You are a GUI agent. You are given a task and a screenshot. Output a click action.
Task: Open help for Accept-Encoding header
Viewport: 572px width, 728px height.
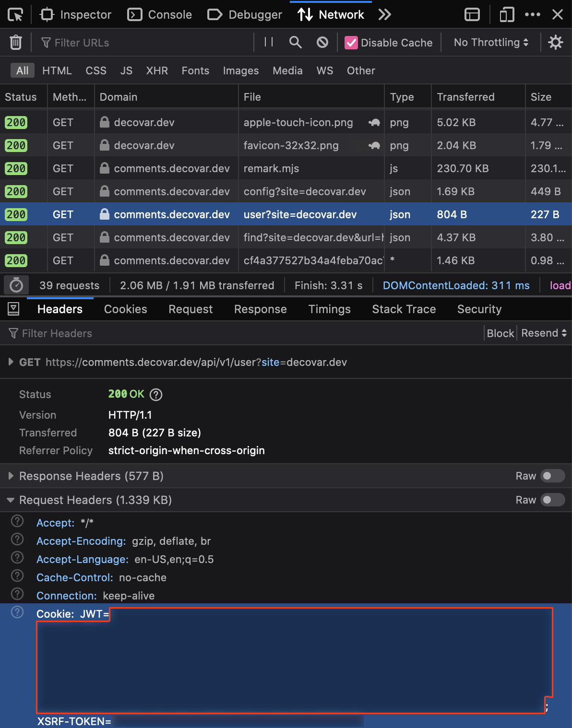[17, 539]
